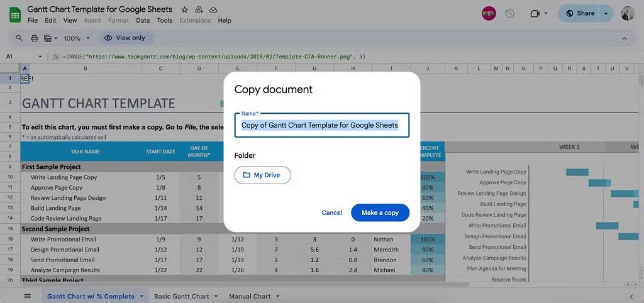This screenshot has width=644, height=303.
Task: Open the filter views dropdown arrow
Action: [56, 38]
